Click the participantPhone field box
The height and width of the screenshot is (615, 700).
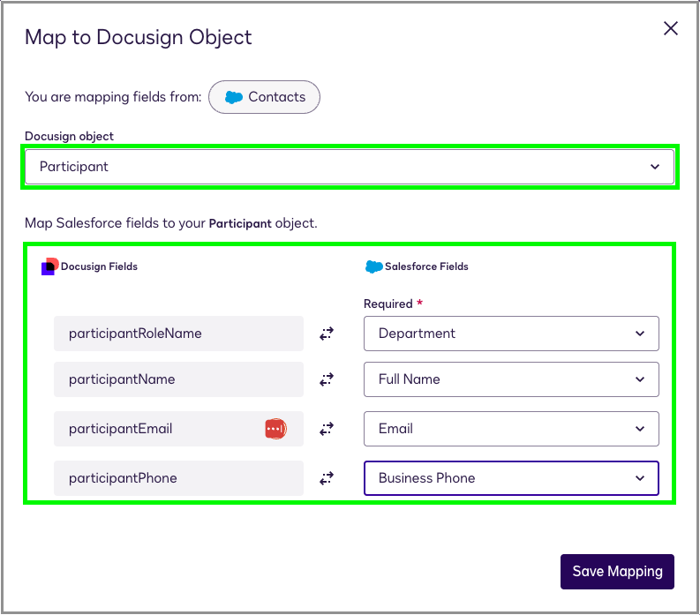(178, 478)
